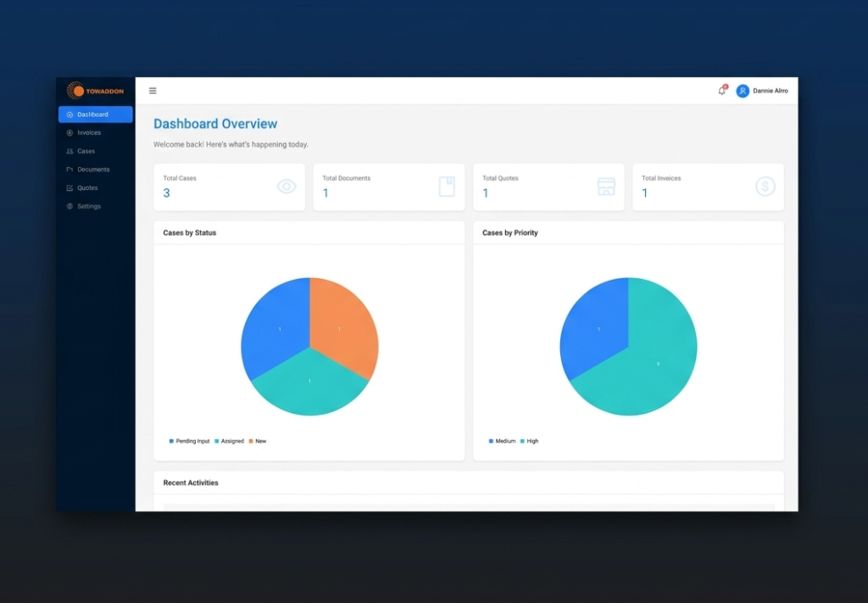Click the Cases by Priority heading
The width and height of the screenshot is (868, 603).
(x=509, y=233)
